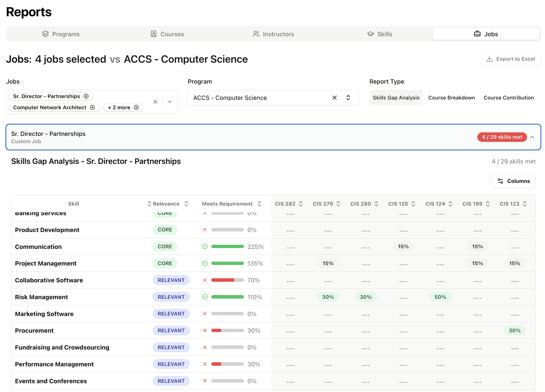Open the Columns settings button

513,181
